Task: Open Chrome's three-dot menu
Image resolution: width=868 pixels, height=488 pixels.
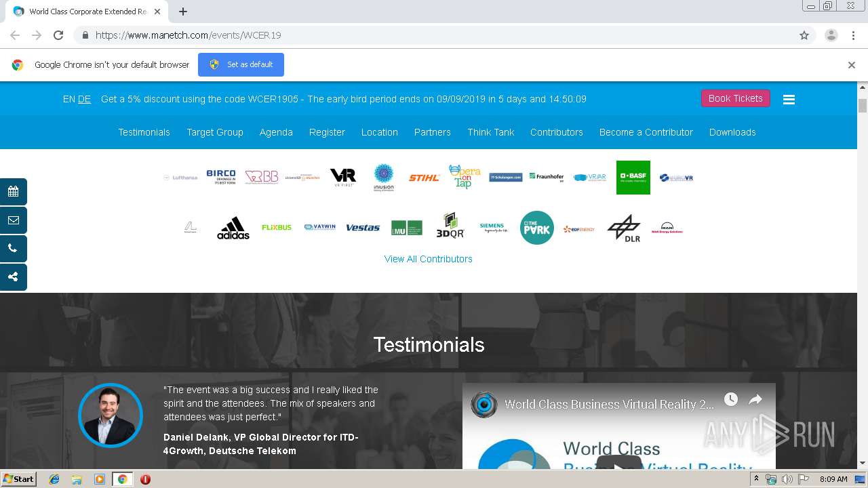Action: point(853,35)
